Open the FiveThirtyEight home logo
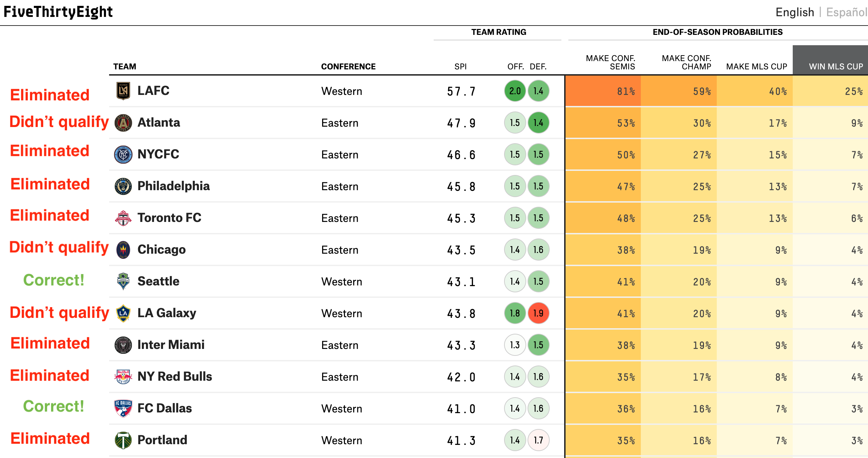 coord(58,12)
